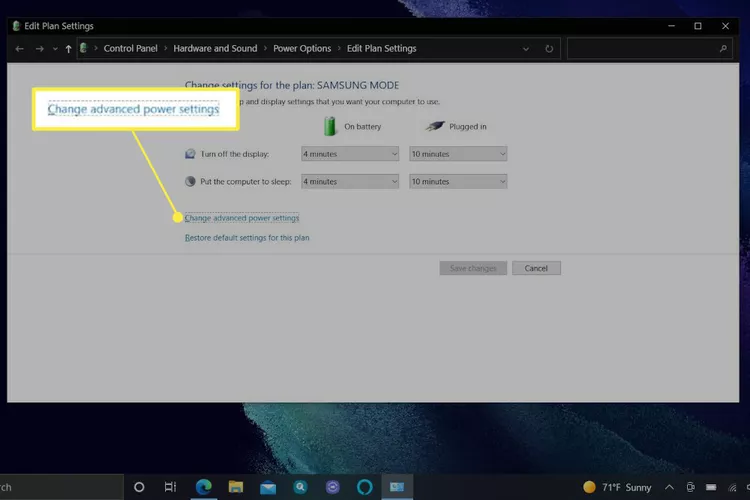The width and height of the screenshot is (750, 500).
Task: Go up one level with up arrow
Action: click(68, 49)
